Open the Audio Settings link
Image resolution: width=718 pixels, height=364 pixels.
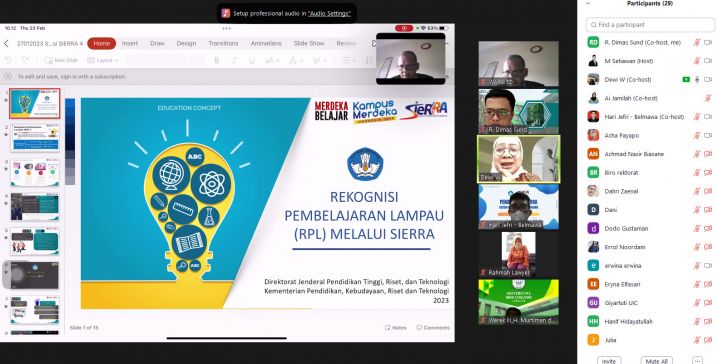click(329, 14)
